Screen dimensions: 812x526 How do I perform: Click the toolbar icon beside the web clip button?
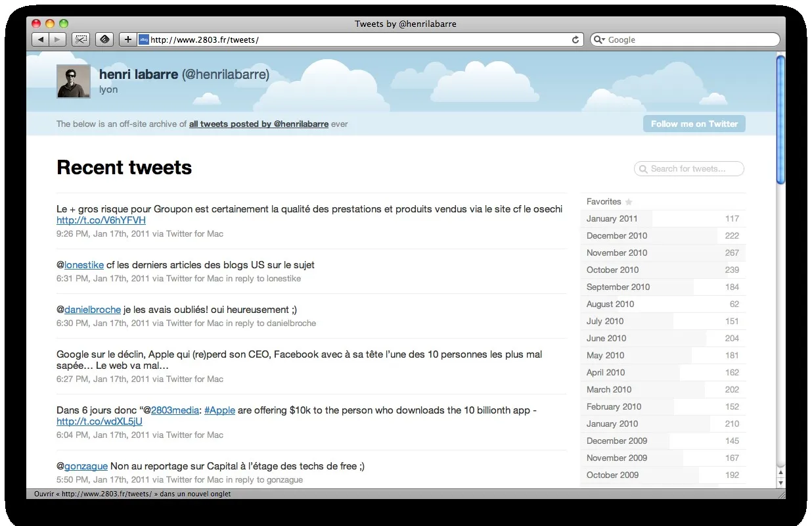click(104, 39)
